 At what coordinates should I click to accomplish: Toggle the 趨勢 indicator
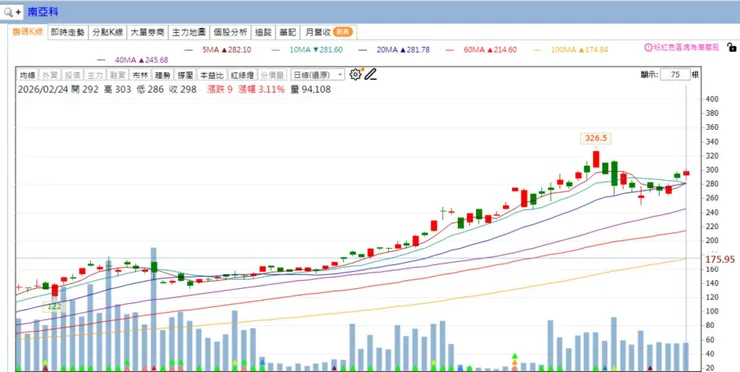[x=162, y=75]
